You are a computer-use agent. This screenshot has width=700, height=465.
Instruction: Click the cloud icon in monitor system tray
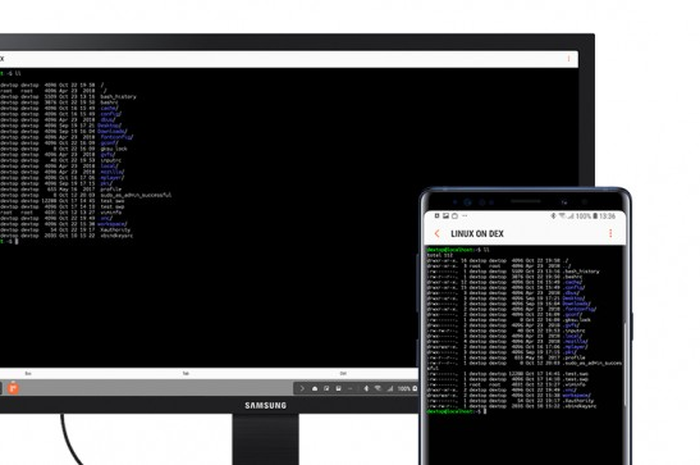(314, 389)
